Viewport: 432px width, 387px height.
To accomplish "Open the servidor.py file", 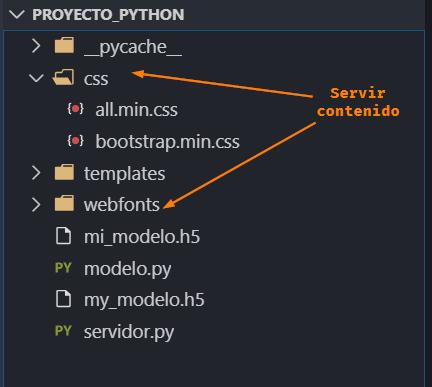I will pyautogui.click(x=129, y=332).
